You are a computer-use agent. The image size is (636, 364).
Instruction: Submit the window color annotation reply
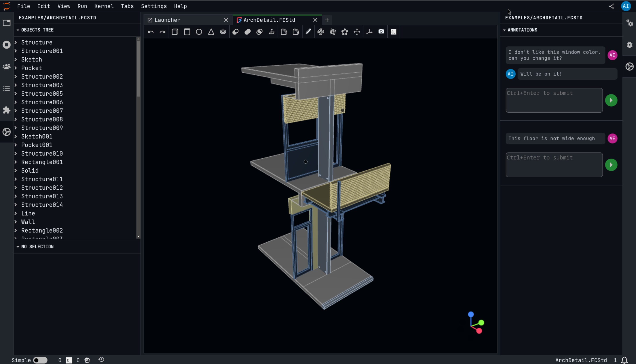(x=611, y=100)
